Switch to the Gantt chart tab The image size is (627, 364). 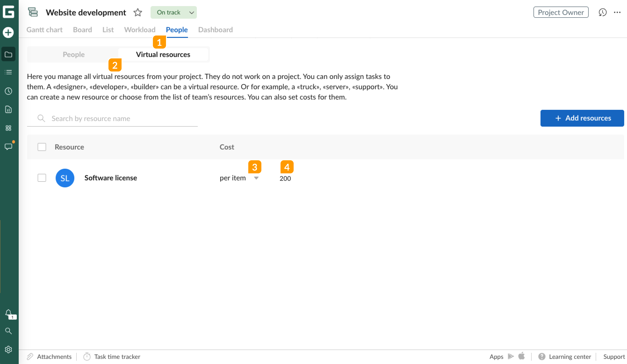pos(44,30)
